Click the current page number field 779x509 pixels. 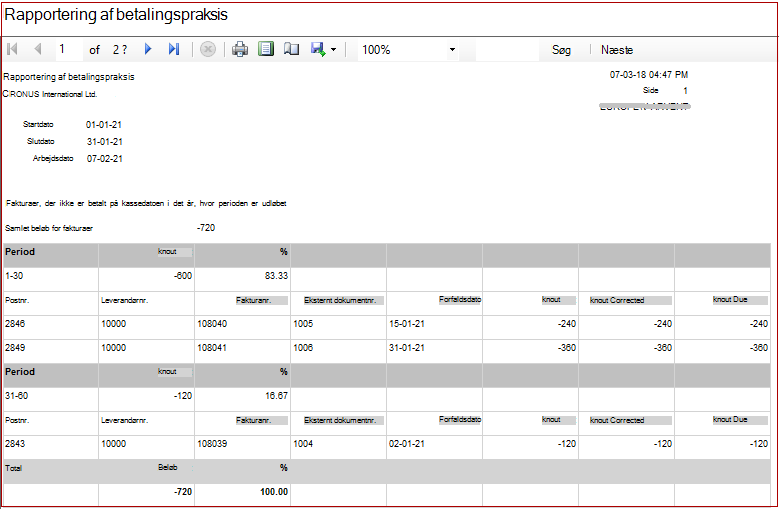pos(69,49)
